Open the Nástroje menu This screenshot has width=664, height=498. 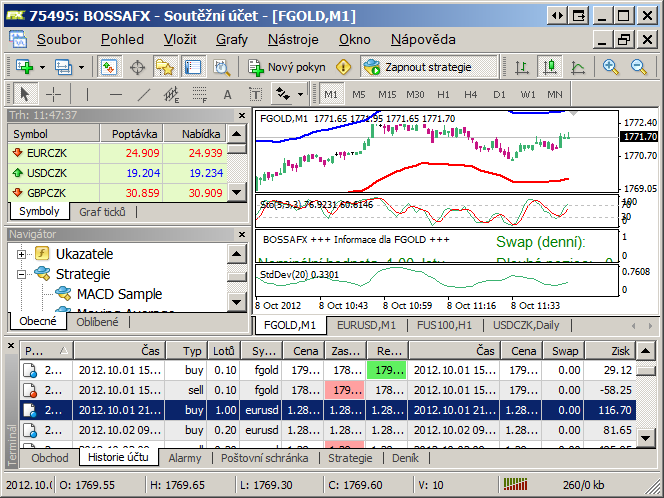pos(293,39)
